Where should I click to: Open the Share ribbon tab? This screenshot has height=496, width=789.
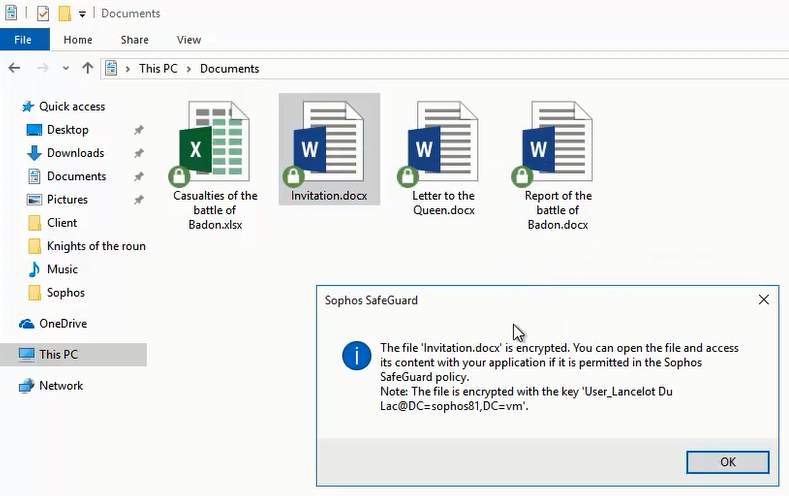coord(134,40)
